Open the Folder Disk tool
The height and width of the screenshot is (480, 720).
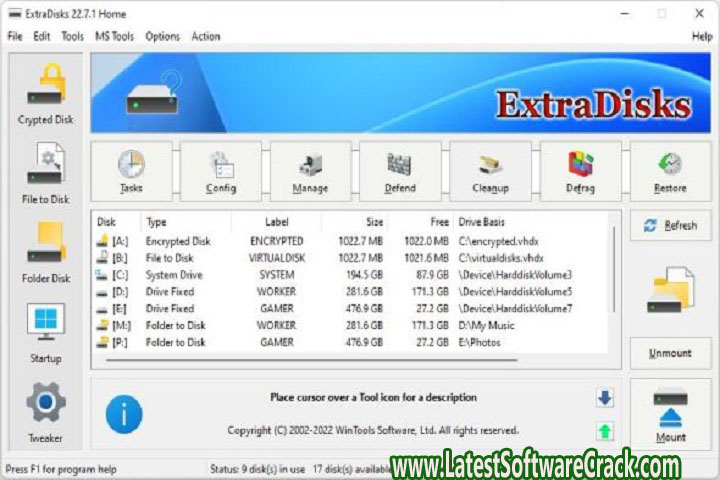point(45,252)
